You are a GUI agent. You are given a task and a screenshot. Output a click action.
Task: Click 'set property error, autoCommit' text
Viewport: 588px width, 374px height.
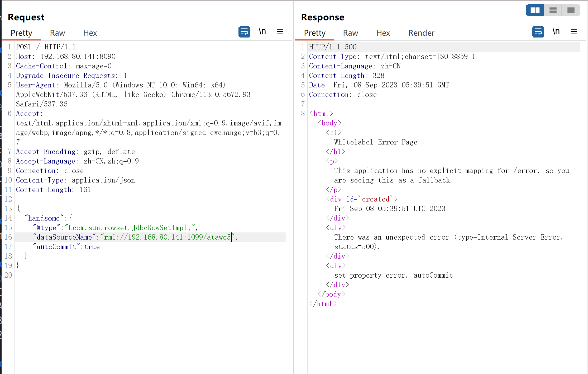394,275
